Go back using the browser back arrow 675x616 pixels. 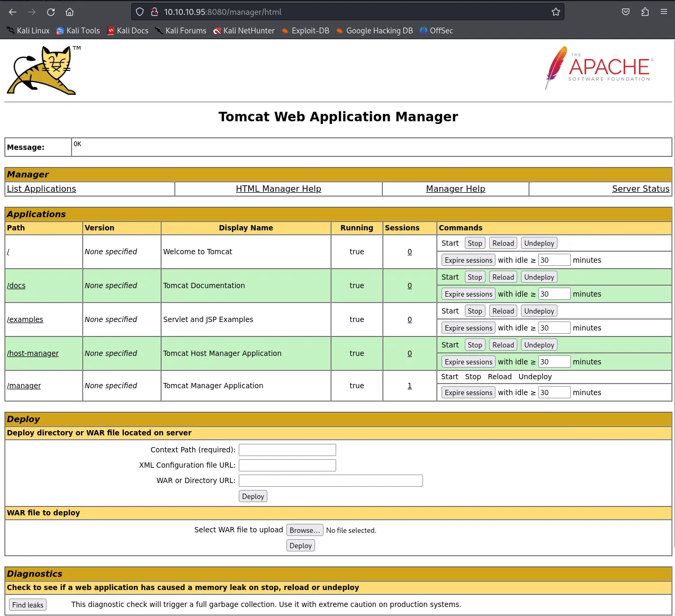click(x=13, y=12)
